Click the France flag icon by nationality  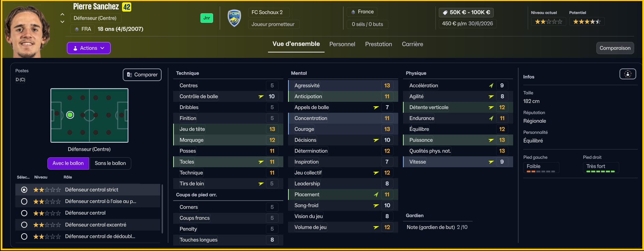coord(353,12)
